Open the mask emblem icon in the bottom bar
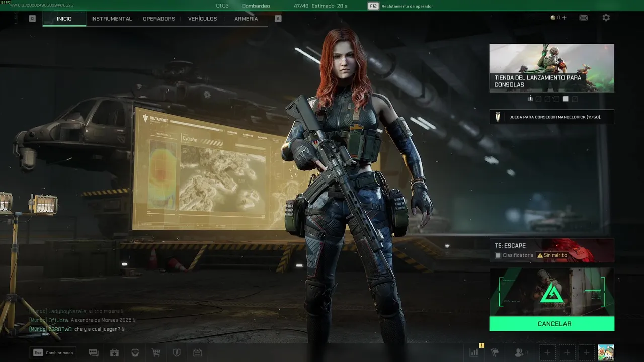 (135, 353)
